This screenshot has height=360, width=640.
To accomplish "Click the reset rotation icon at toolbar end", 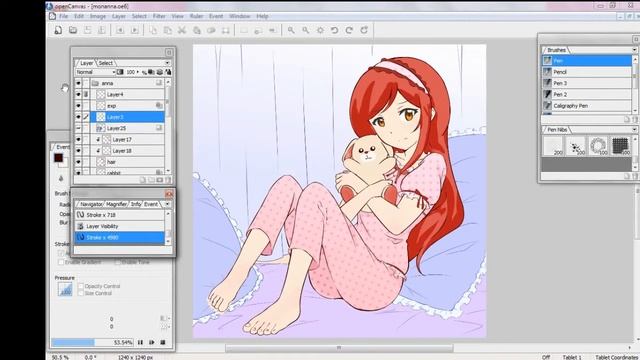I will click(364, 30).
